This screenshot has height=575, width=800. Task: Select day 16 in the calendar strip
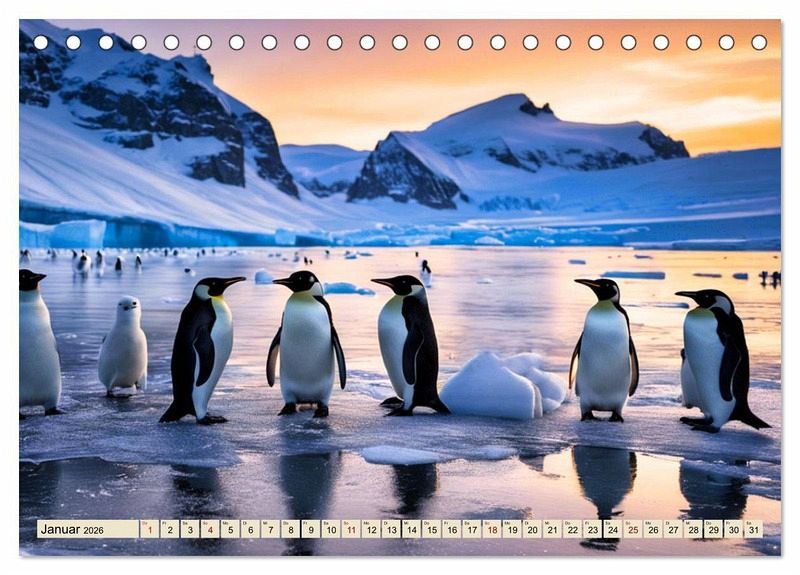(x=452, y=529)
